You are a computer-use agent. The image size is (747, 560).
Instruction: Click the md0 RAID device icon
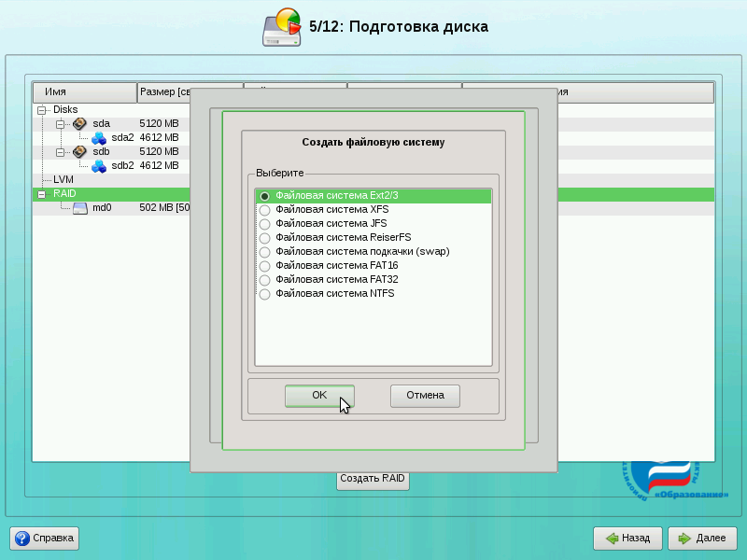click(x=80, y=207)
